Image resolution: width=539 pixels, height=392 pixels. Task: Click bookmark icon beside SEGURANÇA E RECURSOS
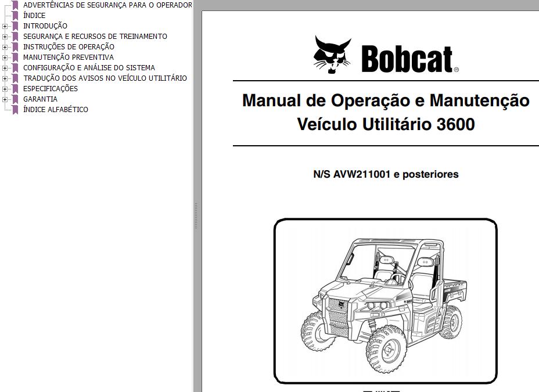click(x=15, y=37)
